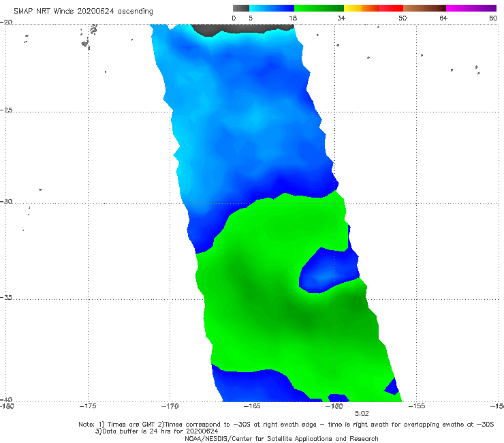
Task: Click the latitude label '-25'
Action: [6, 110]
